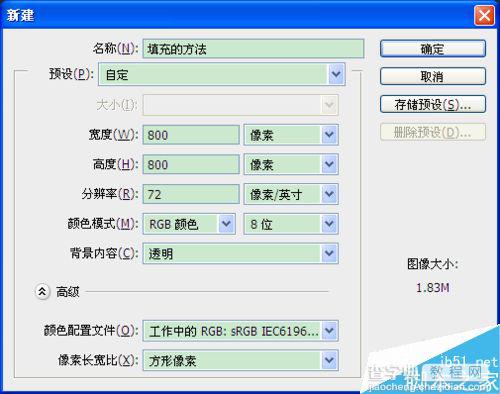The width and height of the screenshot is (500, 394).
Task: Click 存储预设(S)... button
Action: (433, 104)
